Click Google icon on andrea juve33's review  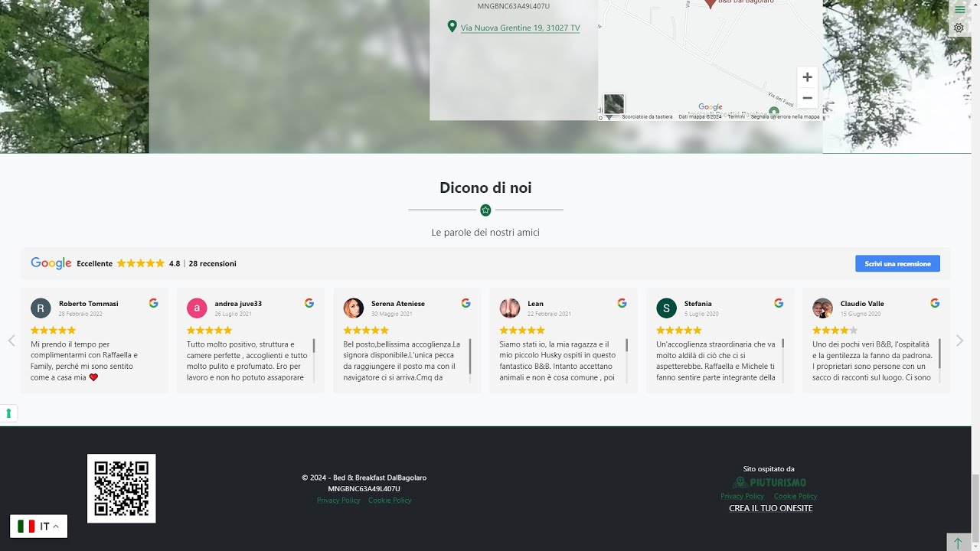309,303
